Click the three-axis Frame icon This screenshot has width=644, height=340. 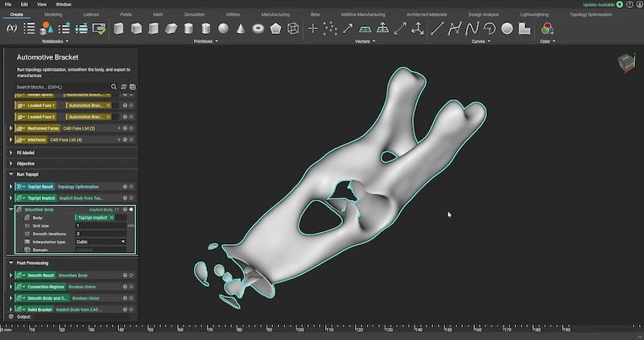coord(417,28)
